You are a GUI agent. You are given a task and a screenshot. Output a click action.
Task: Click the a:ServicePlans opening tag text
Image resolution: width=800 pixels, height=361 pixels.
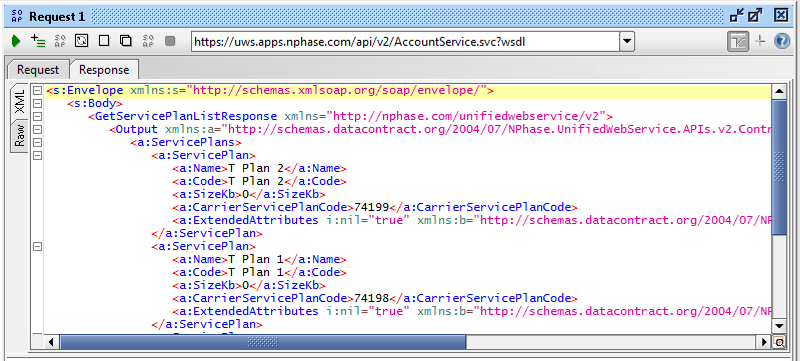point(186,143)
